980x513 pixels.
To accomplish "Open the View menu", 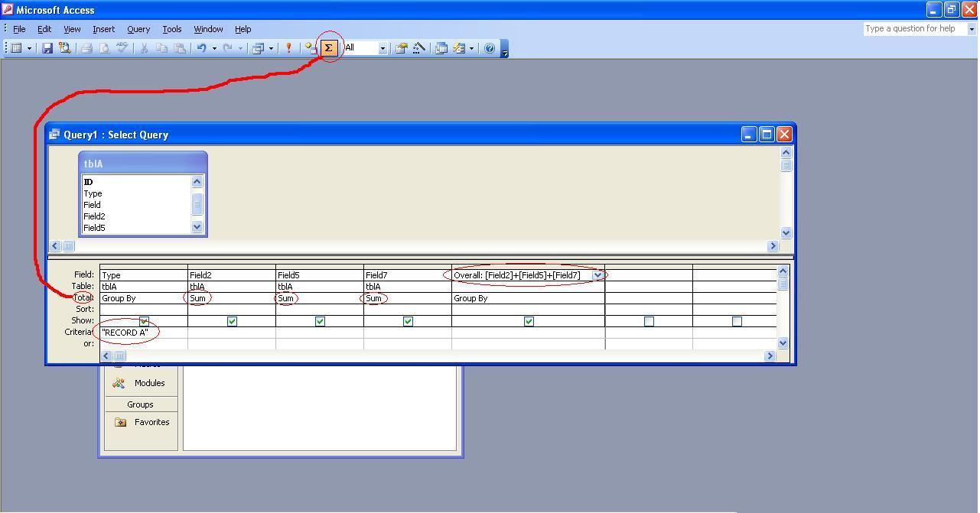I will [72, 29].
